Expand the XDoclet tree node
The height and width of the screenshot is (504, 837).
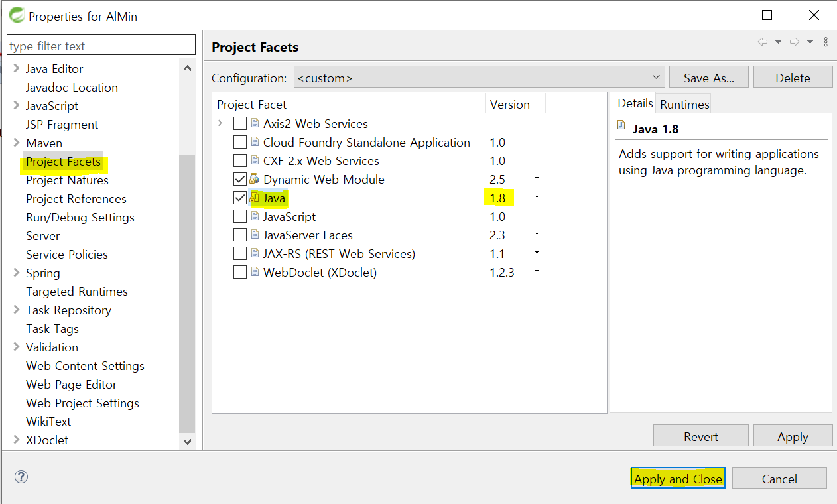(17, 440)
